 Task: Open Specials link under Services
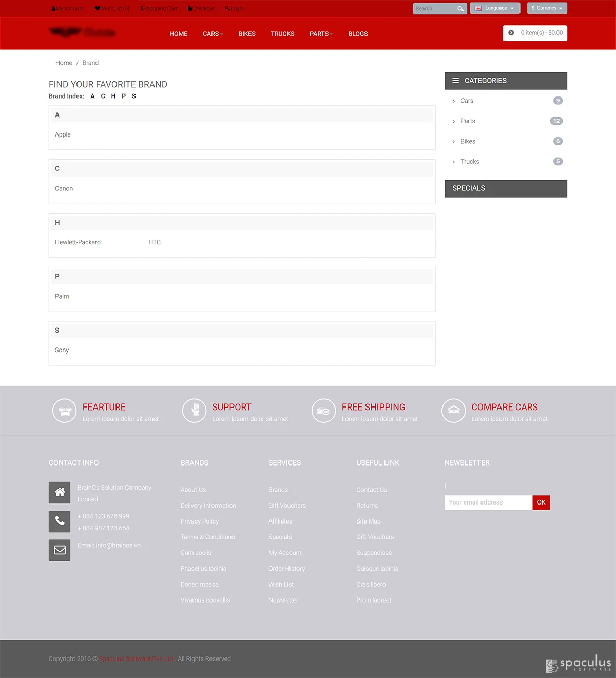280,537
